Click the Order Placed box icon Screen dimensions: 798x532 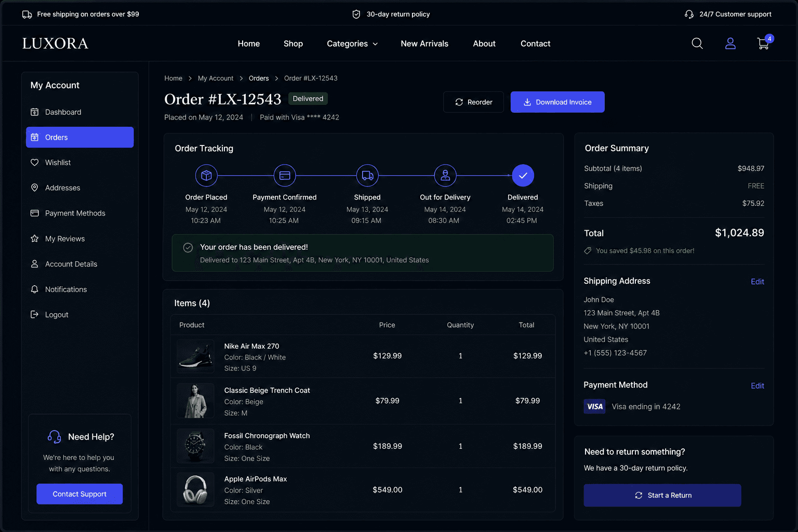tap(206, 176)
